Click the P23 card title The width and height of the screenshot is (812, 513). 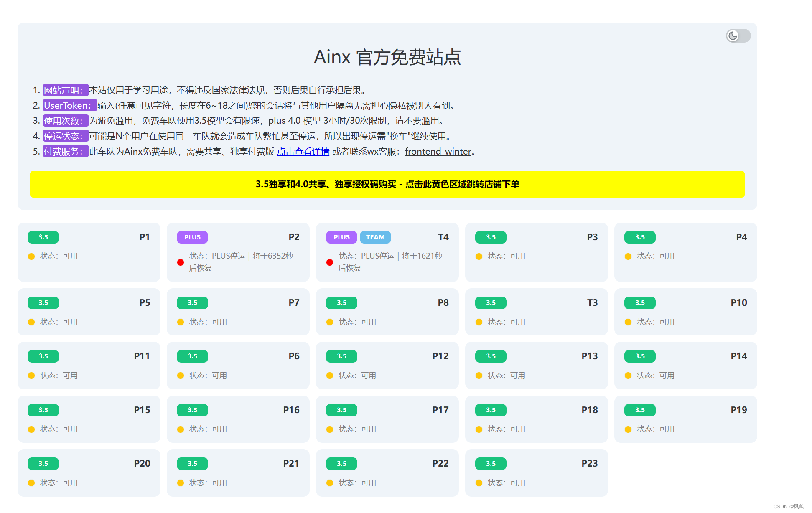pos(590,464)
